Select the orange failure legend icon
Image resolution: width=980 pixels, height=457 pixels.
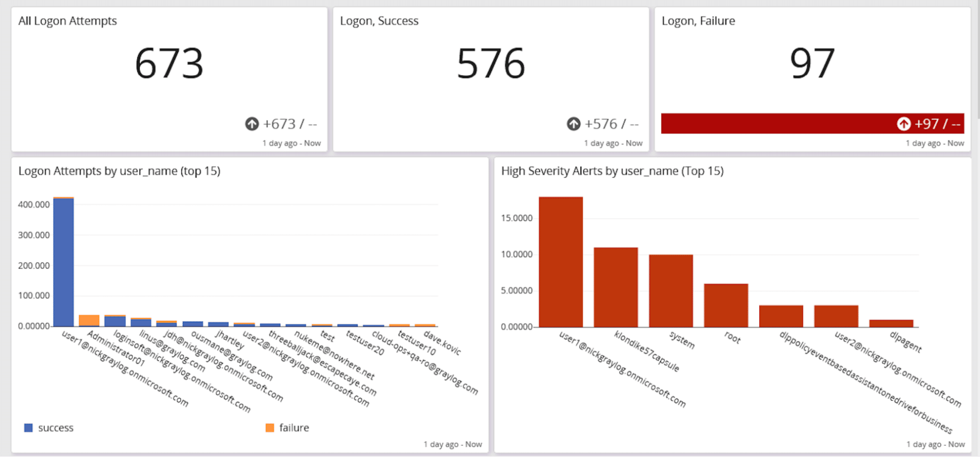(x=269, y=427)
